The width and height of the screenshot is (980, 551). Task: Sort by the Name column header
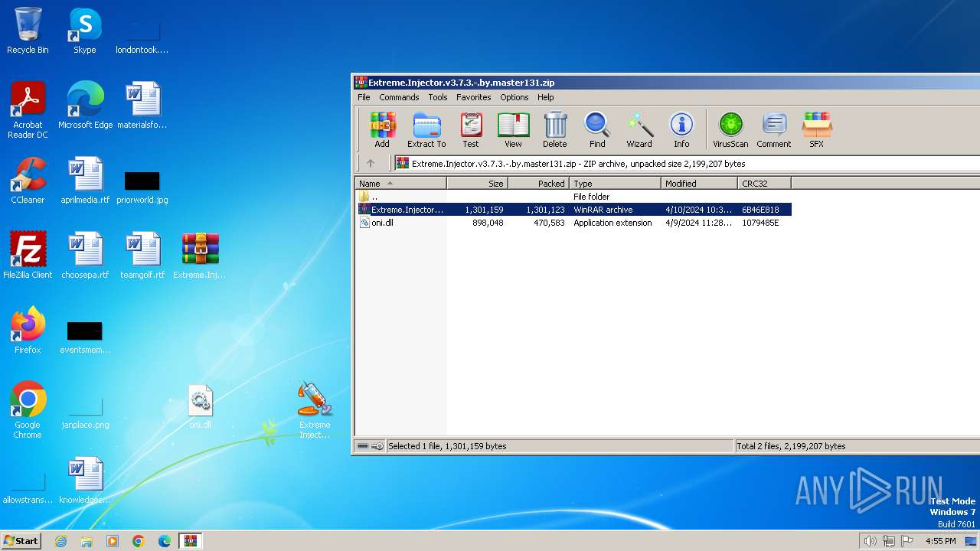click(400, 183)
